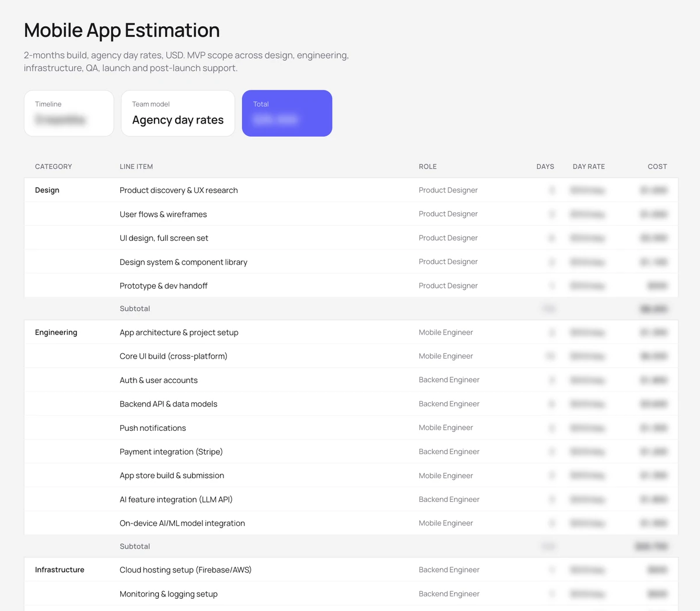700x611 pixels.
Task: Click Product Designer role in Design system row
Action: click(x=448, y=262)
